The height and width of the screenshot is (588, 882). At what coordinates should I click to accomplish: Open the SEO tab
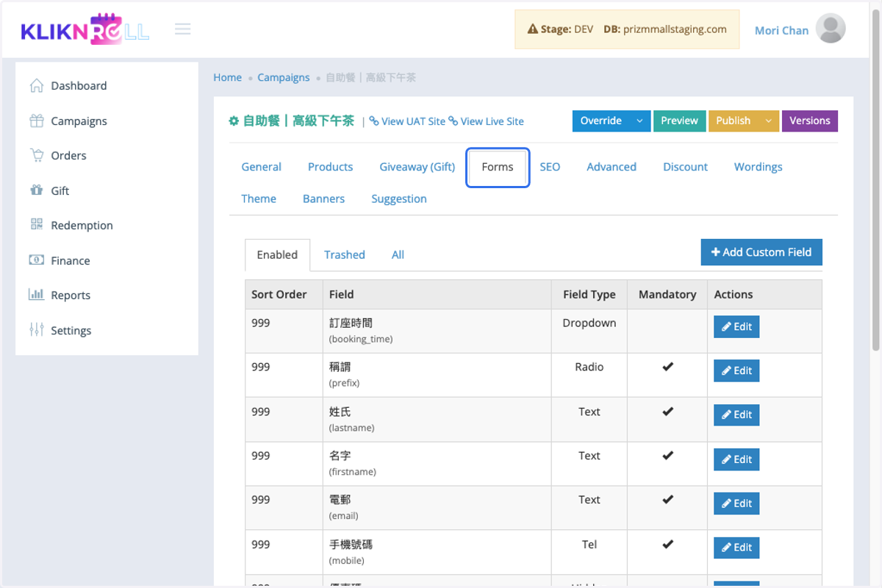point(550,167)
